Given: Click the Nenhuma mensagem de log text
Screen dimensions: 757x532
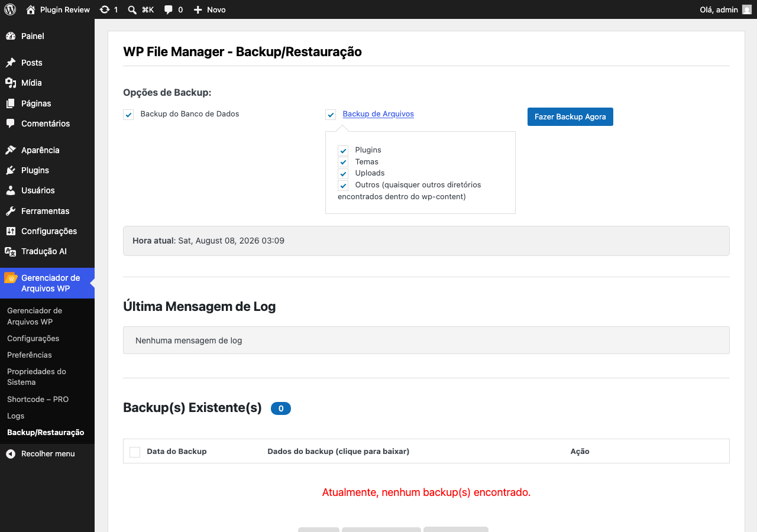Looking at the screenshot, I should point(189,340).
